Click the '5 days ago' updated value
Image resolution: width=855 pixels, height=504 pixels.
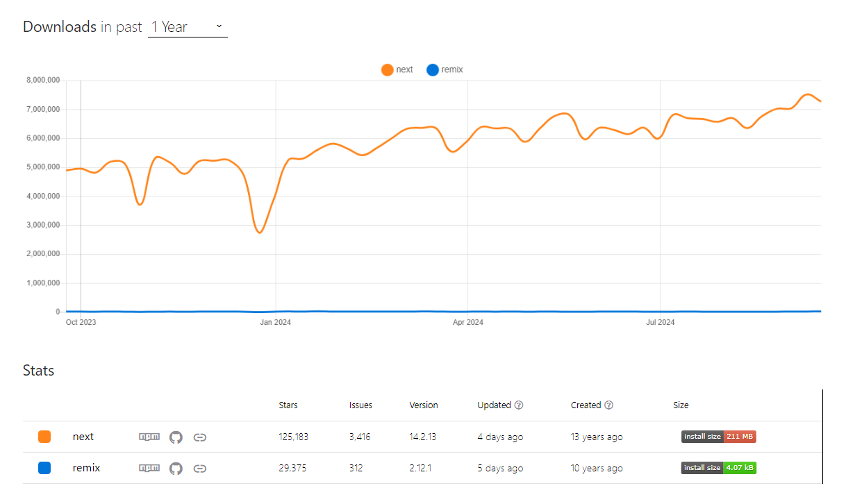[500, 469]
